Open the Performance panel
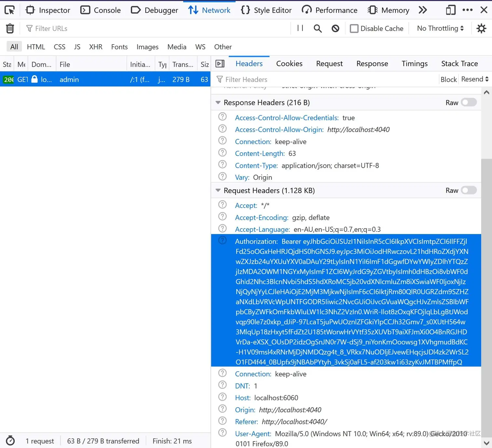492x448 pixels. (329, 10)
